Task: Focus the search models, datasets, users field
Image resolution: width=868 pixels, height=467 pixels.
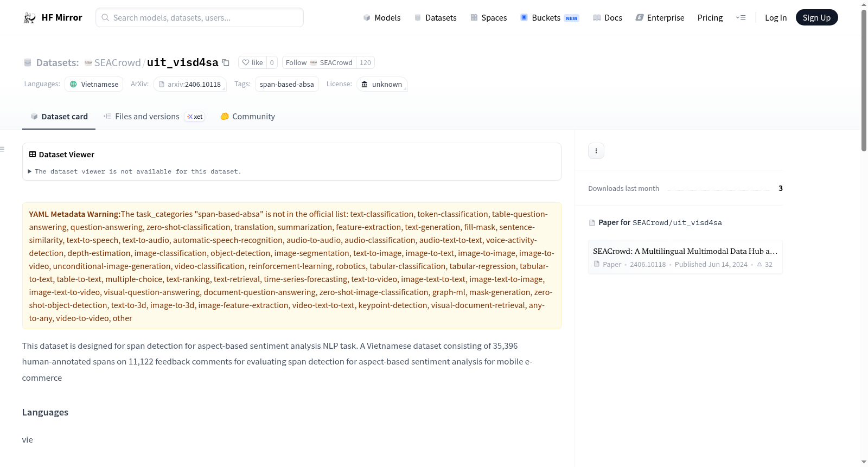Action: click(200, 18)
